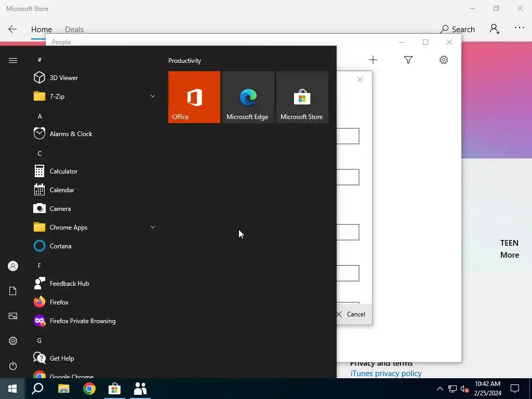The height and width of the screenshot is (399, 532).
Task: Open the Calculator app
Action: (95, 171)
